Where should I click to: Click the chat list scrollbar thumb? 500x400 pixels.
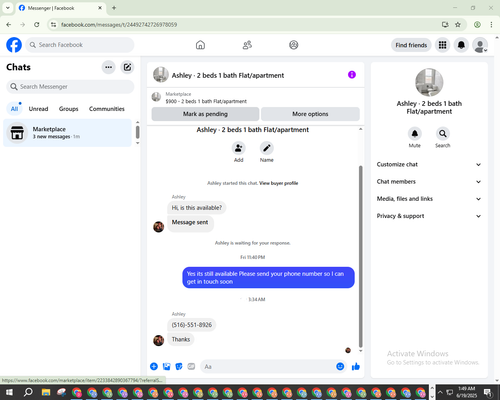tap(137, 132)
